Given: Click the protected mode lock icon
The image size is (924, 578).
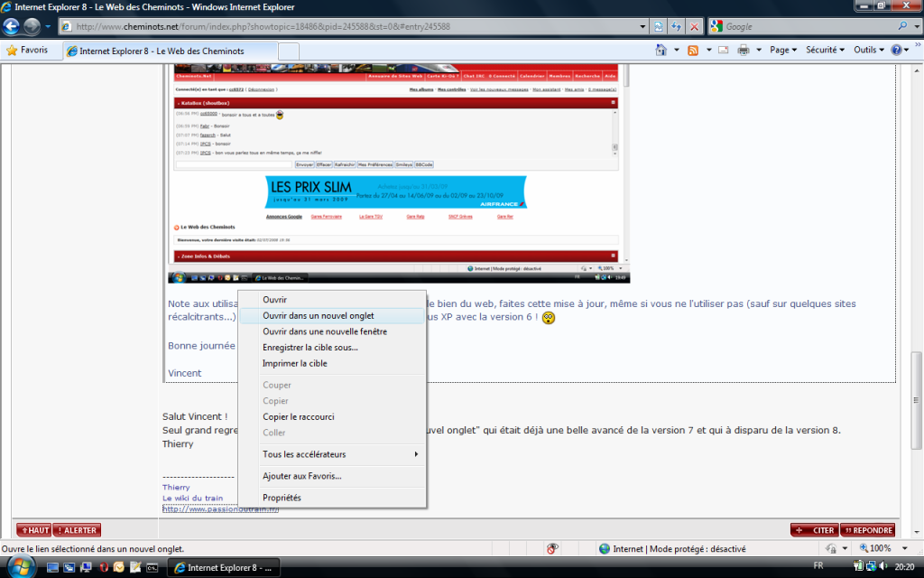Looking at the screenshot, I should pos(831,549).
